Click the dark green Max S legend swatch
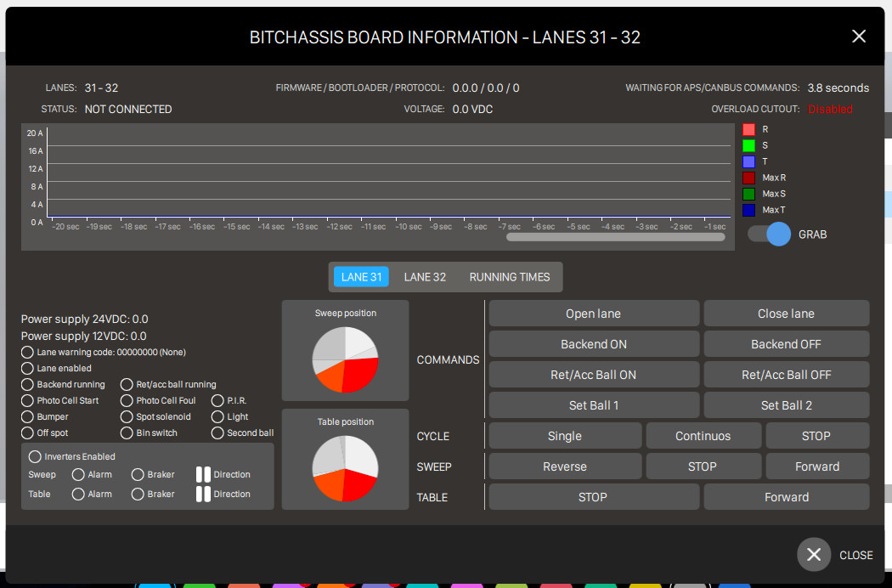Viewport: 892px width, 588px height. coord(748,194)
